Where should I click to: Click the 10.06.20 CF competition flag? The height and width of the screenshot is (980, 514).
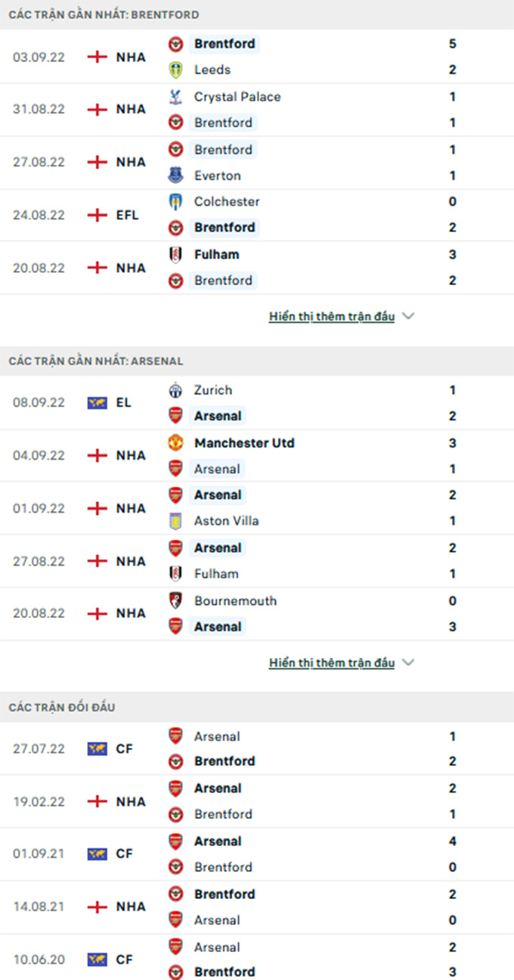click(x=98, y=960)
